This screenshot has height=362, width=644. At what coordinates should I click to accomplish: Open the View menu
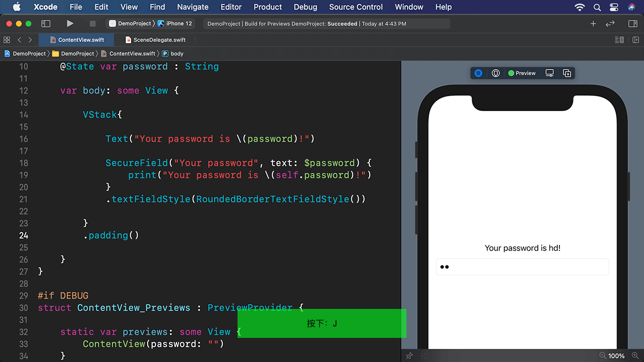[129, 7]
